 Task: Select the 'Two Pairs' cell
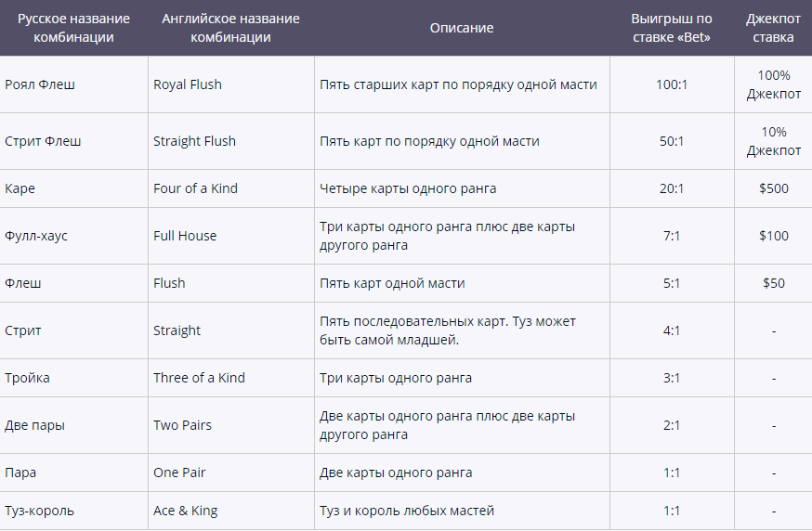pos(182,425)
